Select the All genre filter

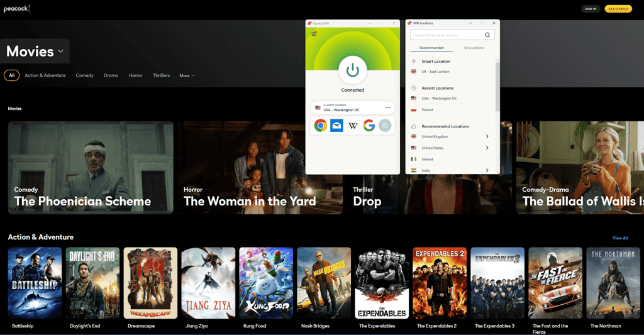pyautogui.click(x=11, y=75)
